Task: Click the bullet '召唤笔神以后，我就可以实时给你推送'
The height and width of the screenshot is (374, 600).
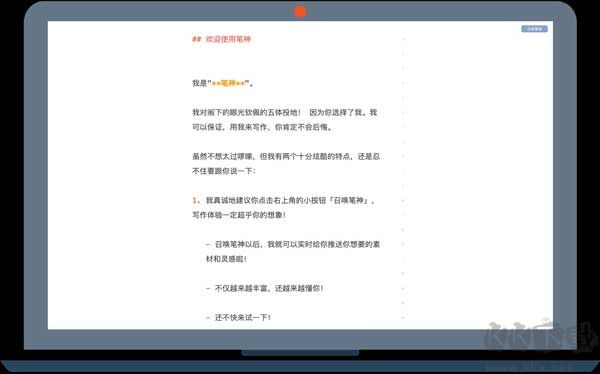Action: click(293, 244)
